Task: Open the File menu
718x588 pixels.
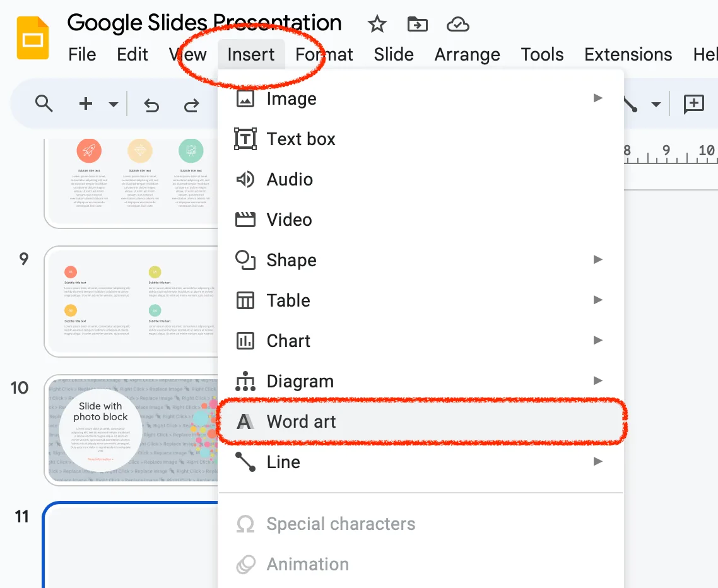Action: coord(82,54)
